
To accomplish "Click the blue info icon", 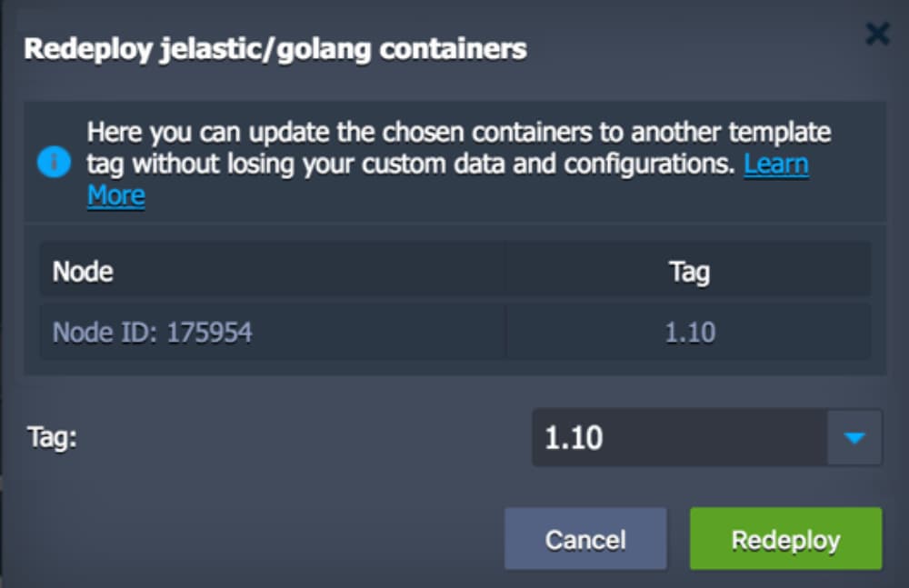I will (54, 164).
